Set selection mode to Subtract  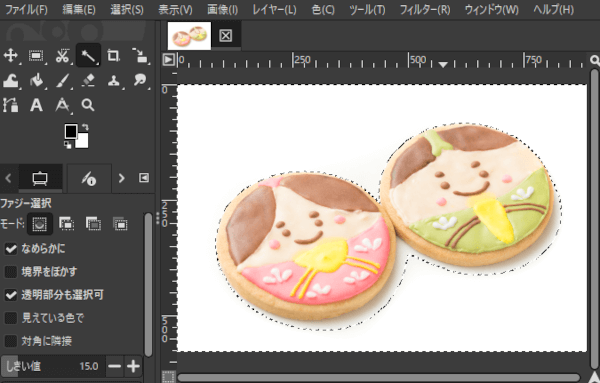click(x=93, y=224)
